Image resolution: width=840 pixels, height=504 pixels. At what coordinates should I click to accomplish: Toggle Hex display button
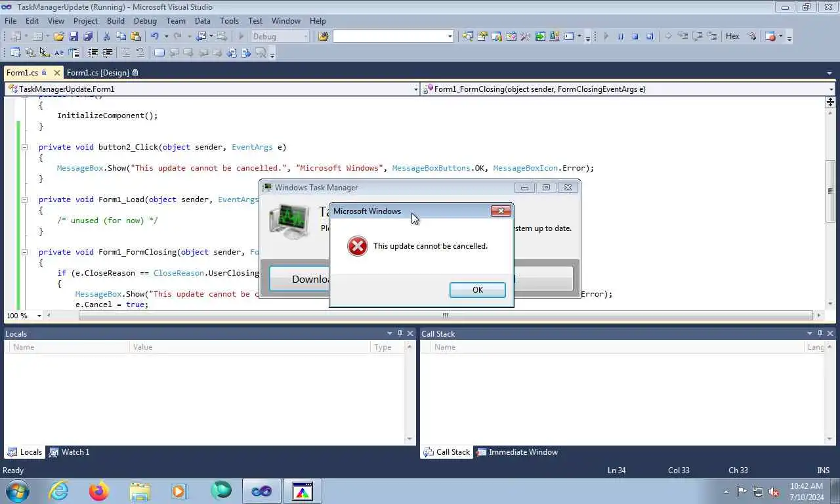coord(732,37)
